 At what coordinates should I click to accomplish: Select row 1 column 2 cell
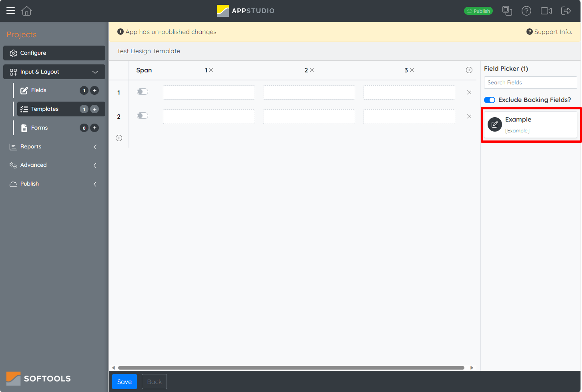tap(309, 92)
